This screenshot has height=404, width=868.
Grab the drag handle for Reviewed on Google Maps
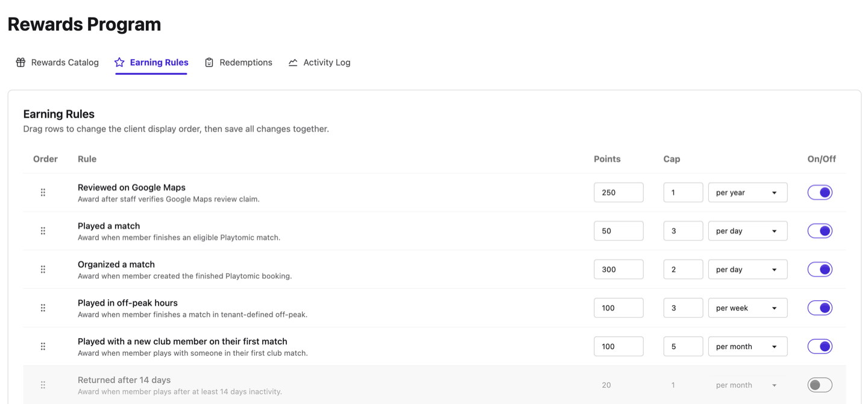tap(43, 192)
